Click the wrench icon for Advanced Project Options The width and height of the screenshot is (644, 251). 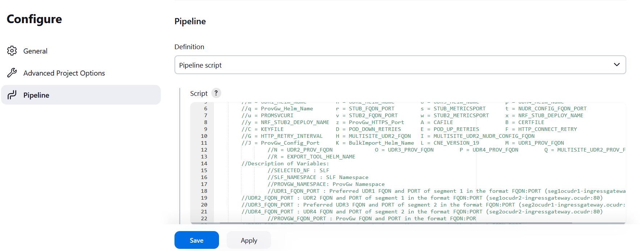[x=12, y=73]
